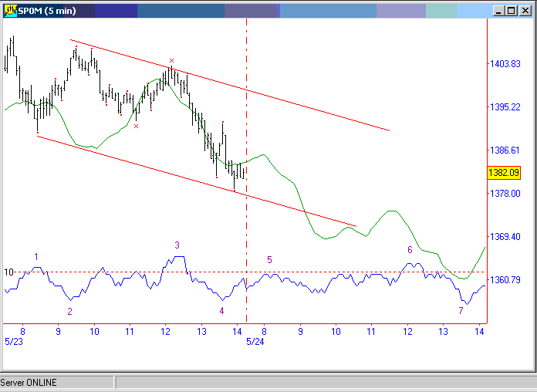Close the SP0M chart window
Screen dimensions: 537x392
pyautogui.click(x=525, y=11)
